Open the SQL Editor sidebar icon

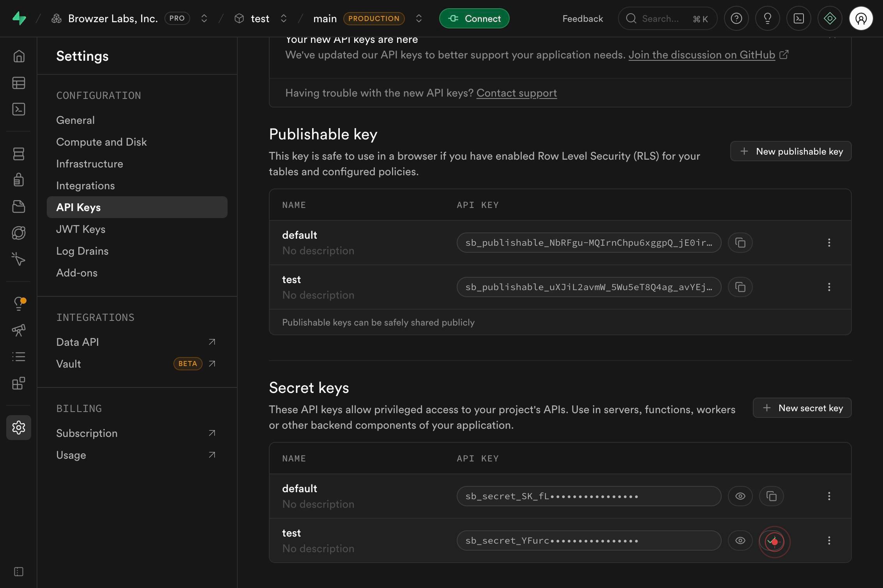point(19,109)
